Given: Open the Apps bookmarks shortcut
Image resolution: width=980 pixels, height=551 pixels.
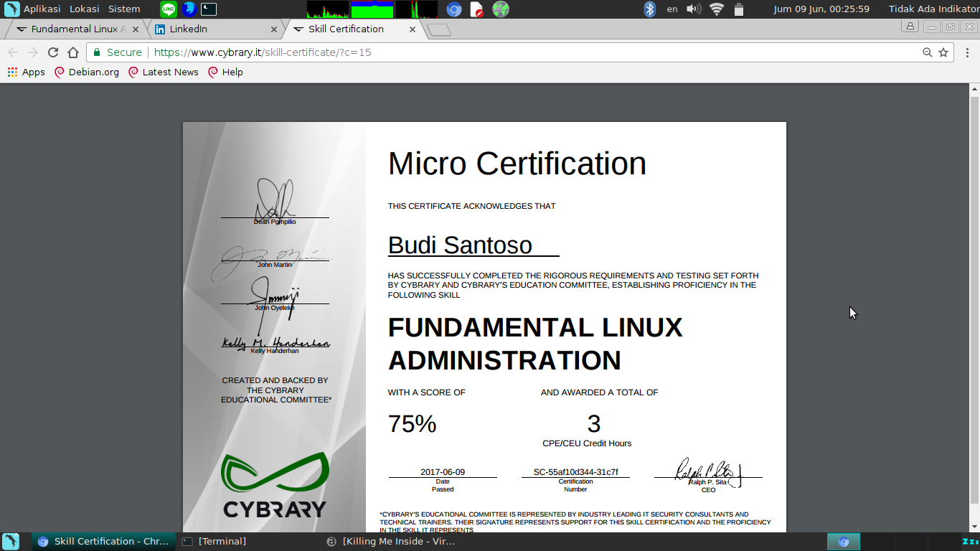Looking at the screenshot, I should (27, 72).
